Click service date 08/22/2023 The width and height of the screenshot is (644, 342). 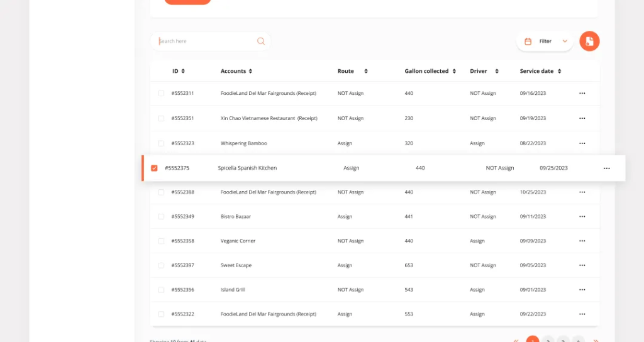pos(533,143)
